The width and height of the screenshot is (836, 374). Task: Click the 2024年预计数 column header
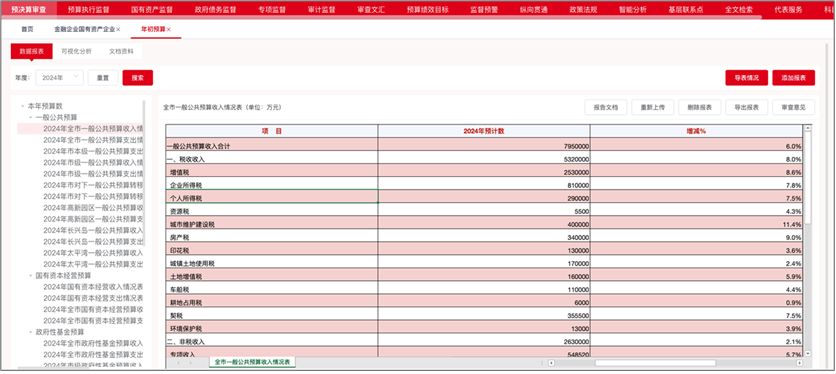tap(484, 131)
